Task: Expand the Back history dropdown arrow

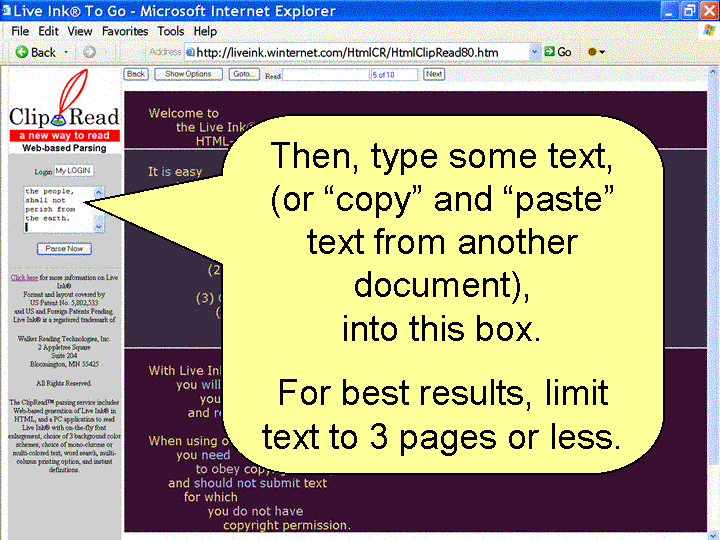Action: pos(67,52)
